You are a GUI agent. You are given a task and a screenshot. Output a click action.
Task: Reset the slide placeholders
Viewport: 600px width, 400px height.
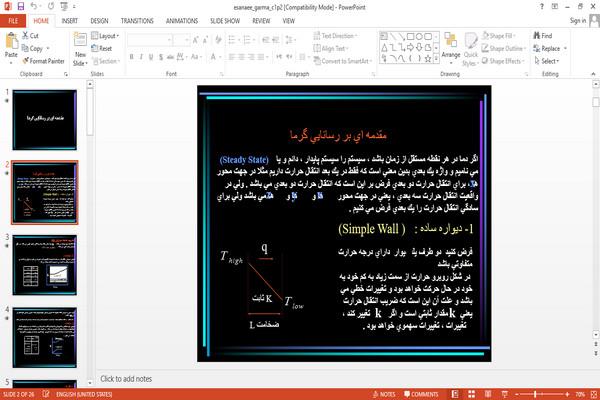click(x=101, y=48)
